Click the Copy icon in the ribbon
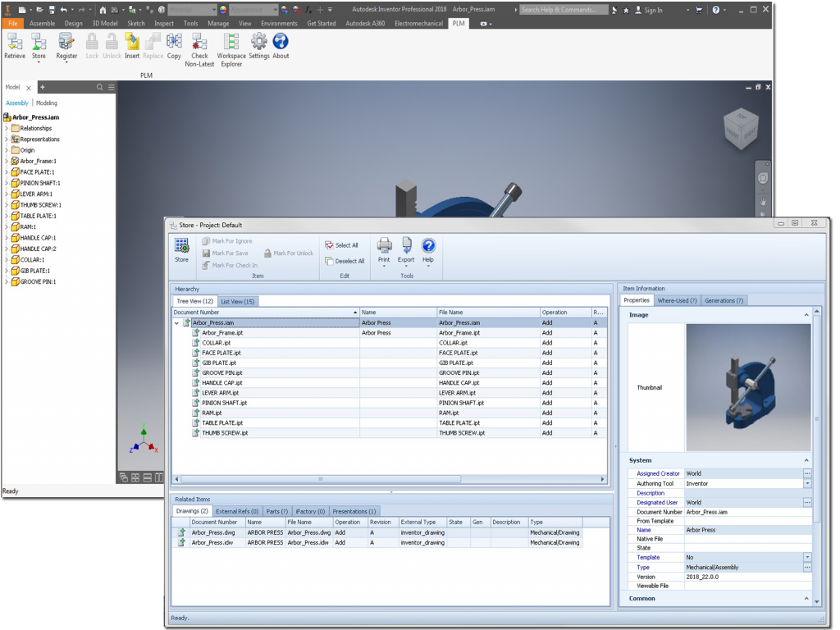The width and height of the screenshot is (840, 630). click(174, 42)
